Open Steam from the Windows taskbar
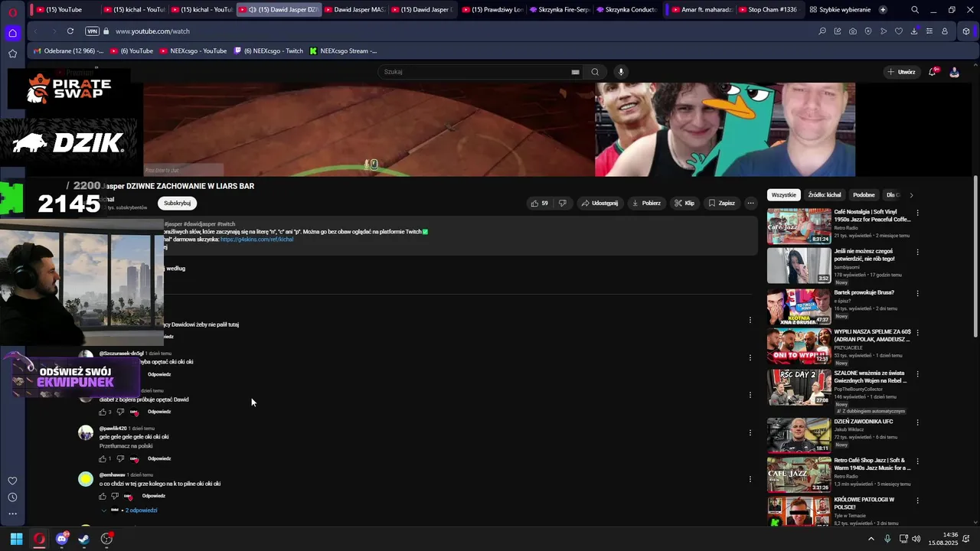The width and height of the screenshot is (980, 551). point(84,539)
